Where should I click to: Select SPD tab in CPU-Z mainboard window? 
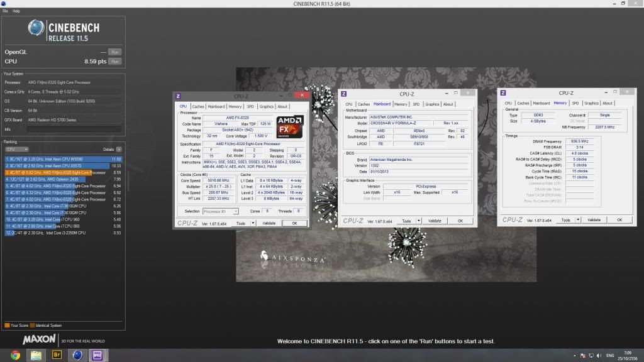click(416, 104)
